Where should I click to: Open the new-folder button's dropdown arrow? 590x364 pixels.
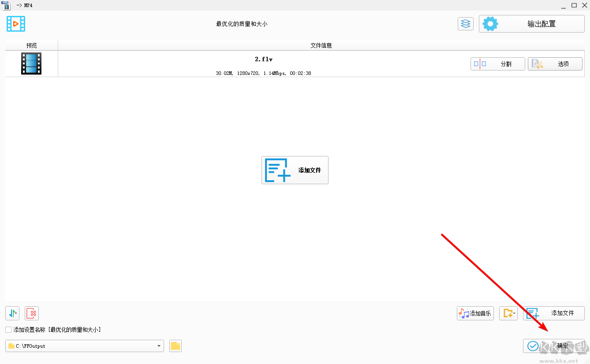[514, 313]
